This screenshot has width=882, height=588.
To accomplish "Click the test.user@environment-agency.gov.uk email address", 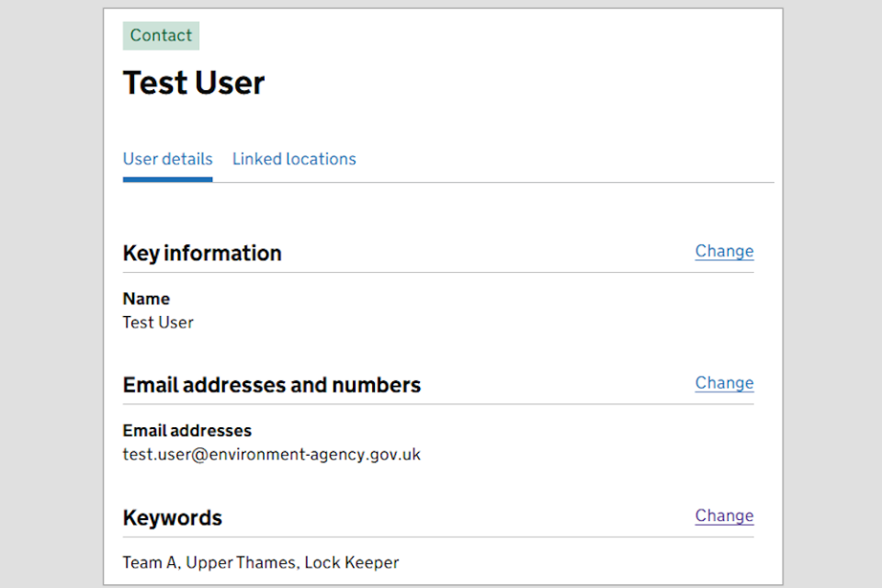I will click(272, 455).
